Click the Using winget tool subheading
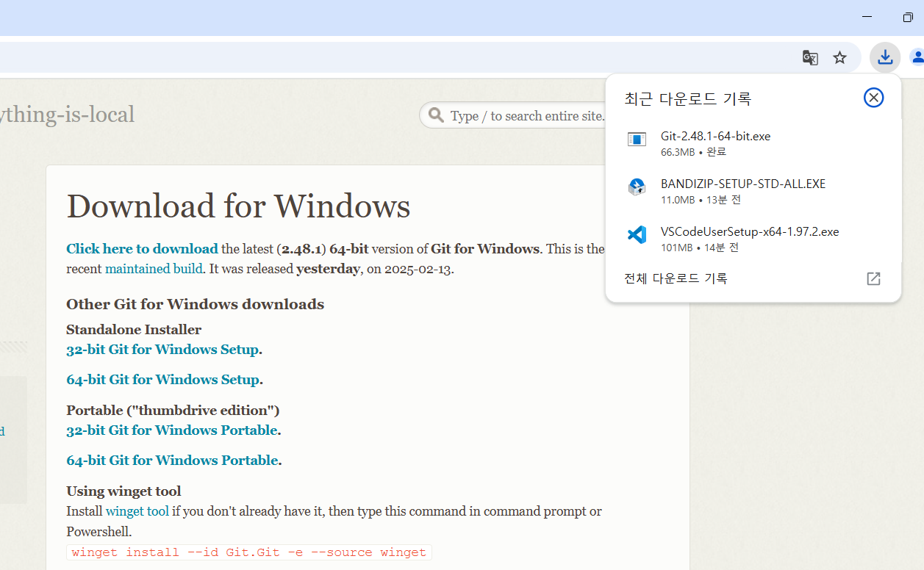The height and width of the screenshot is (570, 924). point(123,491)
